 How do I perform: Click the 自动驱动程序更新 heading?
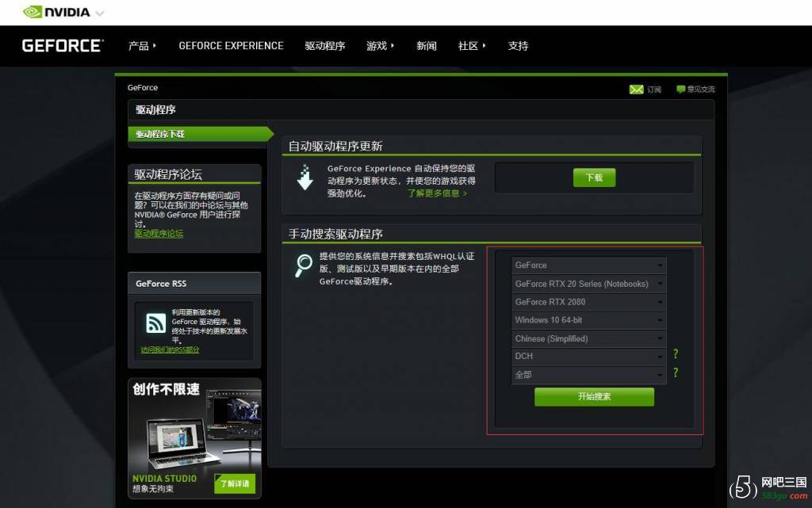coord(335,147)
